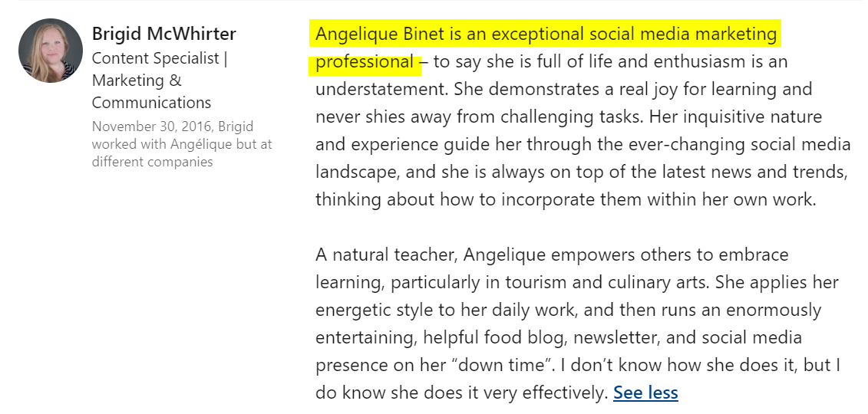Click the Communications headline word
Viewport: 868px width, 414px height.
click(151, 102)
